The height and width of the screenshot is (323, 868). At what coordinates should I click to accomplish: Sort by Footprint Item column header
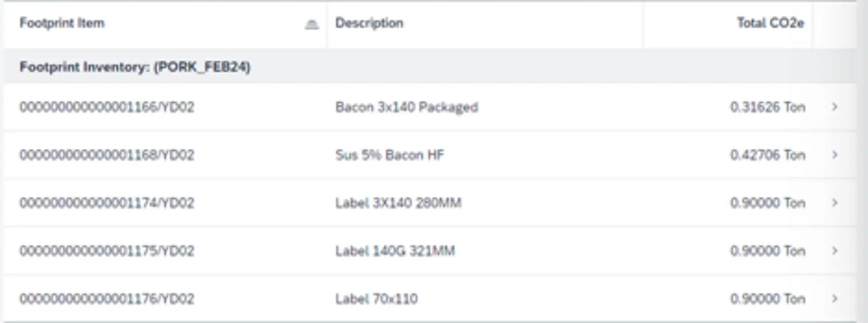[x=62, y=23]
